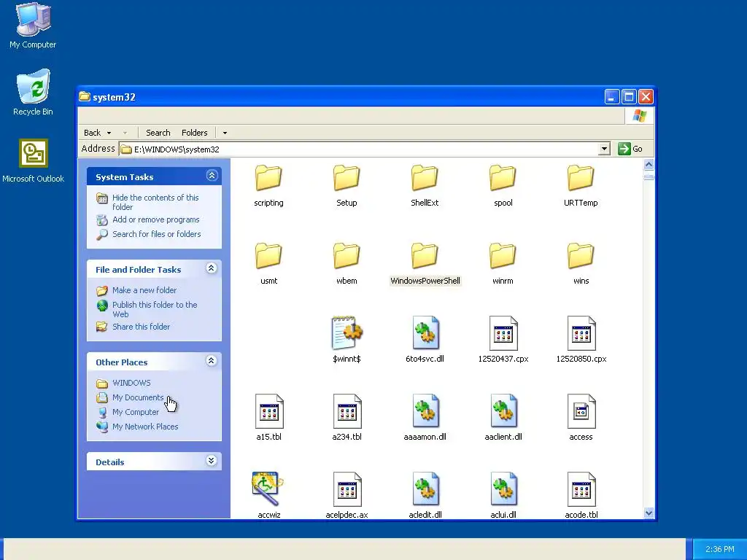Click the Go button
747x560 pixels.
[630, 149]
